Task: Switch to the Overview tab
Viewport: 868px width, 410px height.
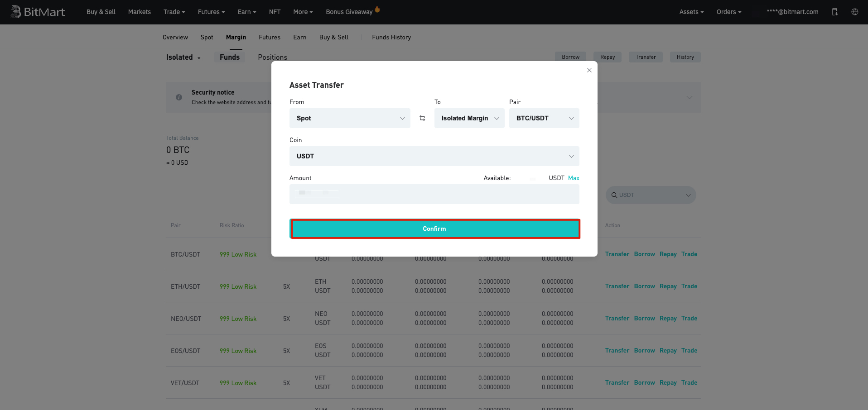Action: tap(175, 37)
